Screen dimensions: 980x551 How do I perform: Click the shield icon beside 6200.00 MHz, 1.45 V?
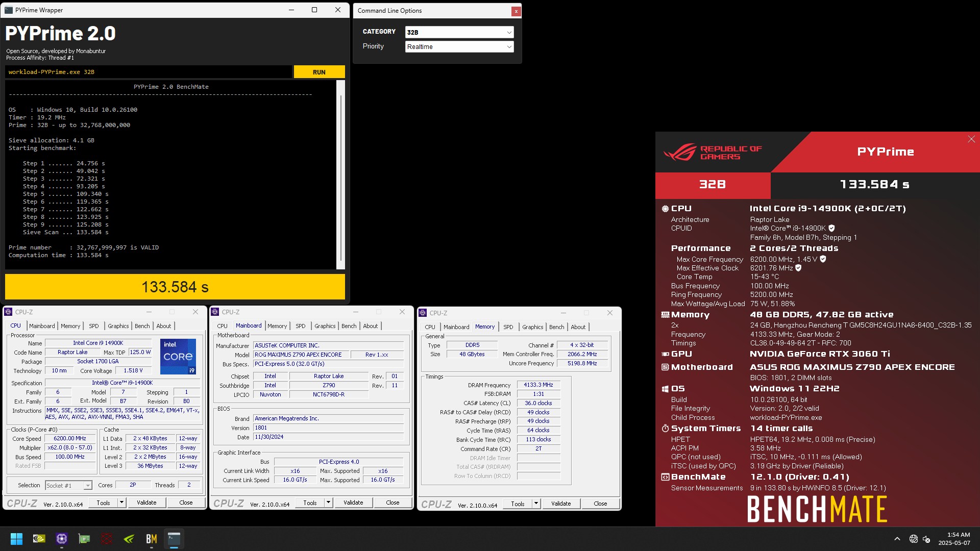(x=823, y=259)
